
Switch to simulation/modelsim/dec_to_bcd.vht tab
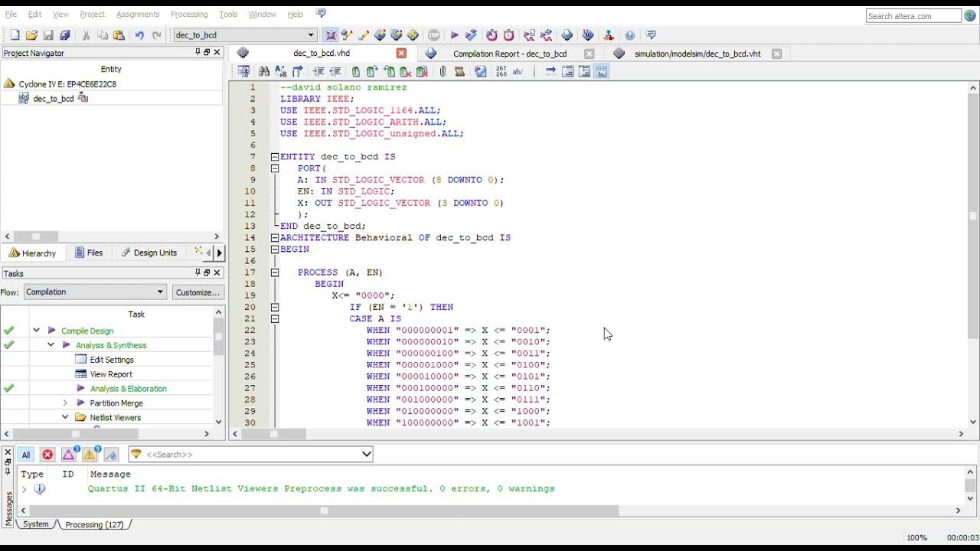697,54
